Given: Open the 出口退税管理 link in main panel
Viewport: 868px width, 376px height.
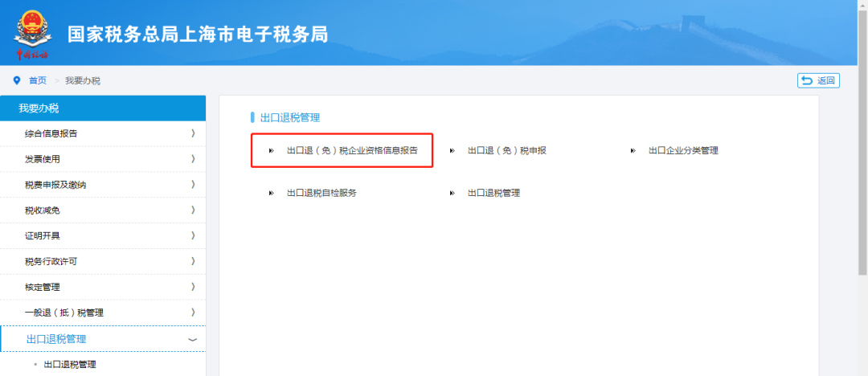Looking at the screenshot, I should (493, 194).
